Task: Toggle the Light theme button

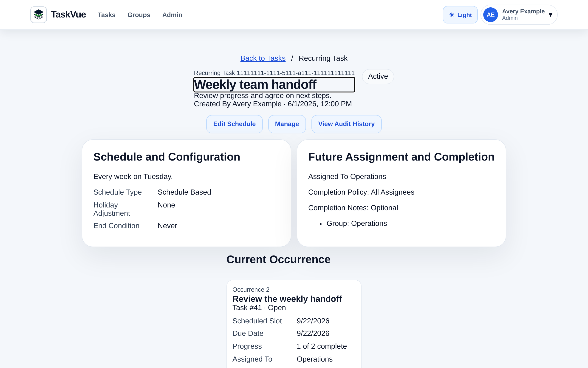Action: 460,14
